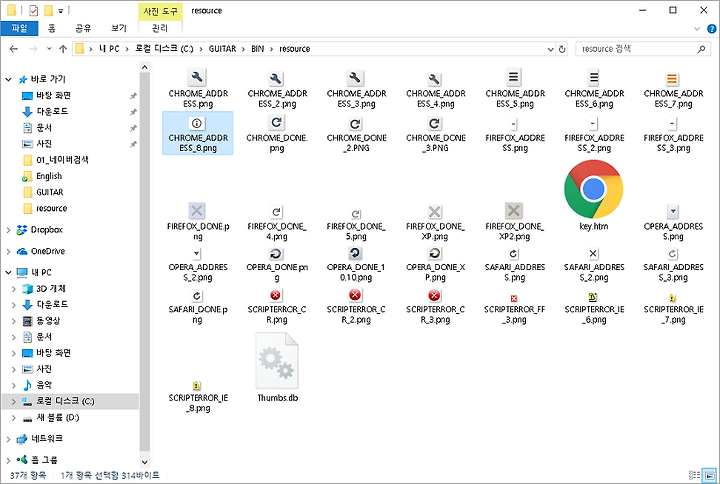Open the 사진 도구 contextual tab
This screenshot has width=720, height=484.
160,11
